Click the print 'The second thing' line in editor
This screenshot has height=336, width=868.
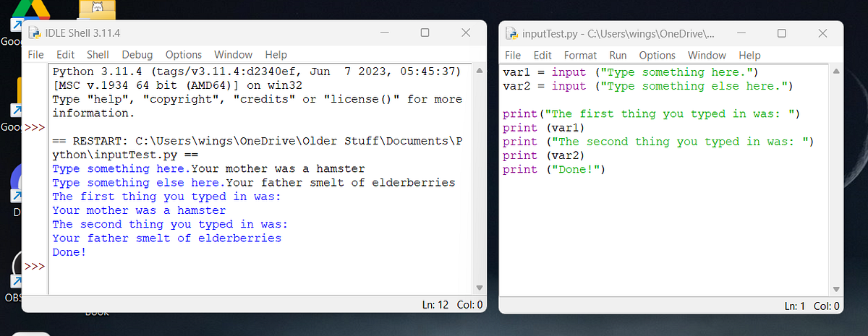click(x=659, y=142)
